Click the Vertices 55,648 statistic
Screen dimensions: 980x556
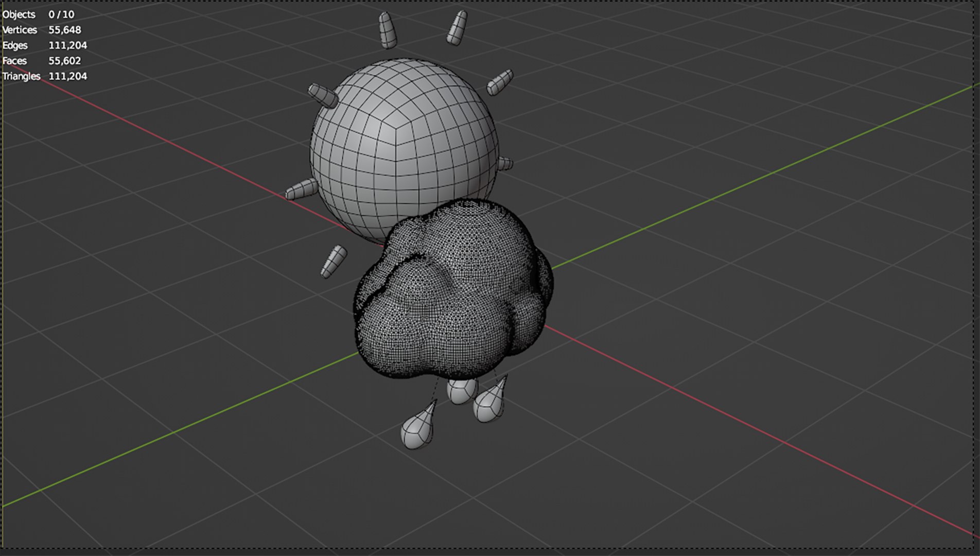42,30
